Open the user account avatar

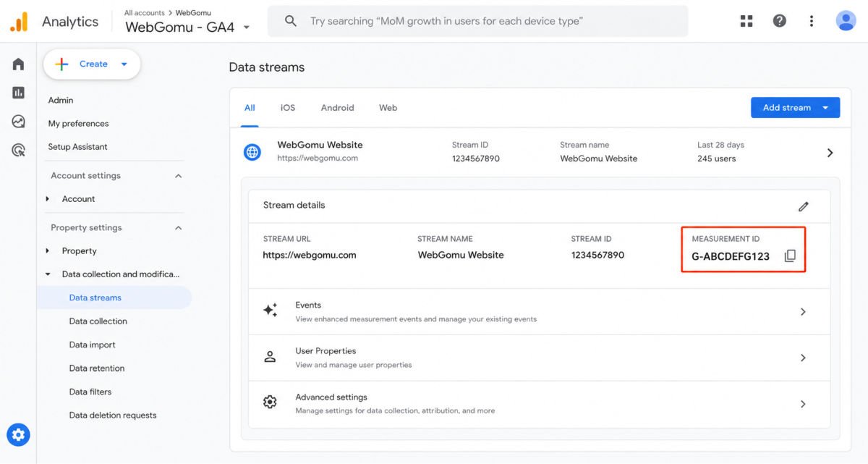point(846,21)
